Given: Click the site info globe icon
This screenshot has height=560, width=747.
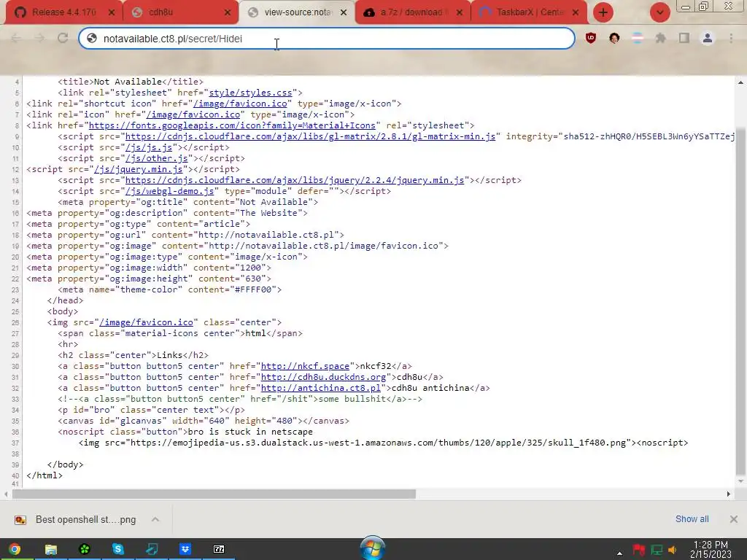Looking at the screenshot, I should click(92, 39).
